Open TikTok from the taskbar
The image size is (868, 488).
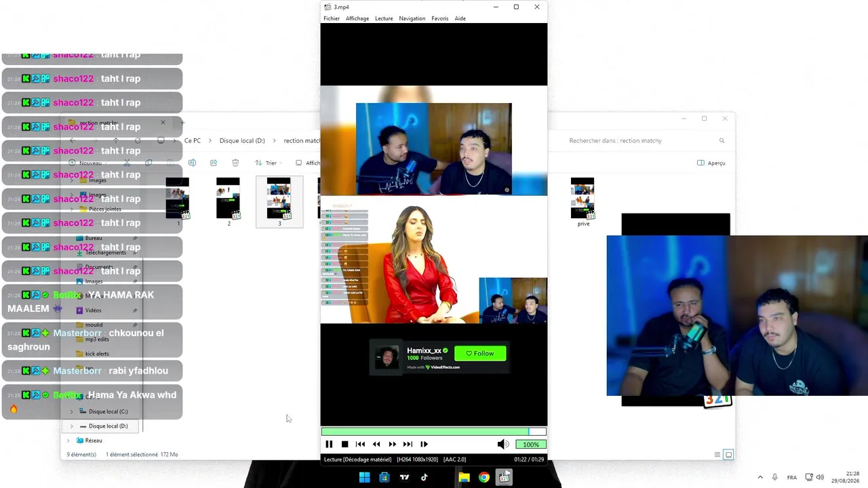[x=424, y=477]
